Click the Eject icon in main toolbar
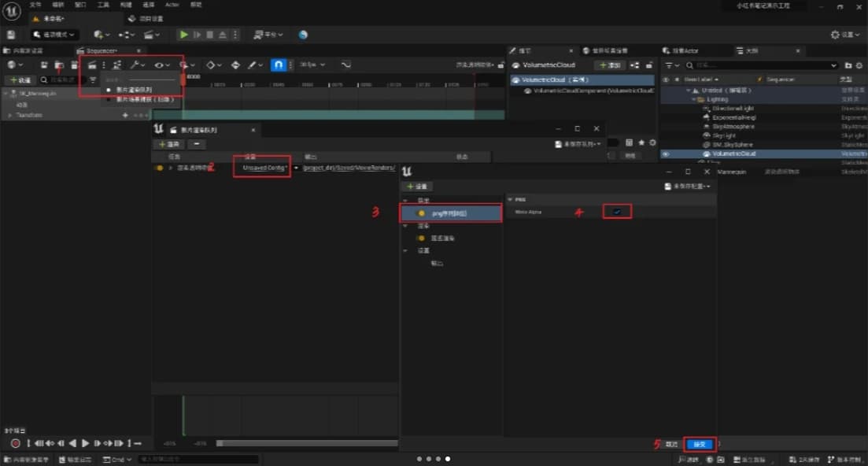The image size is (868, 466). coord(223,35)
